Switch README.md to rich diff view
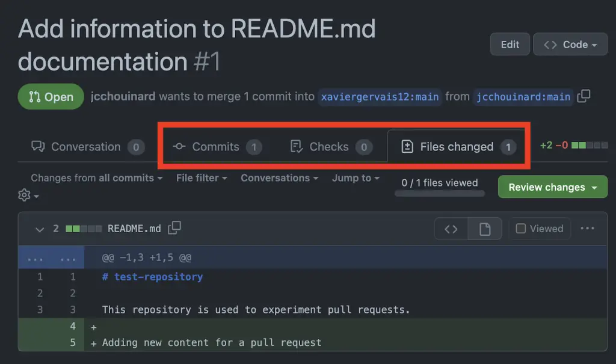The width and height of the screenshot is (616, 364). [485, 229]
